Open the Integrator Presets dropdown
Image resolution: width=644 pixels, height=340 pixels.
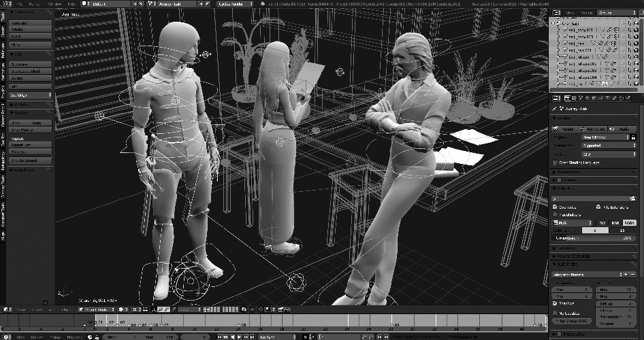[x=587, y=274]
